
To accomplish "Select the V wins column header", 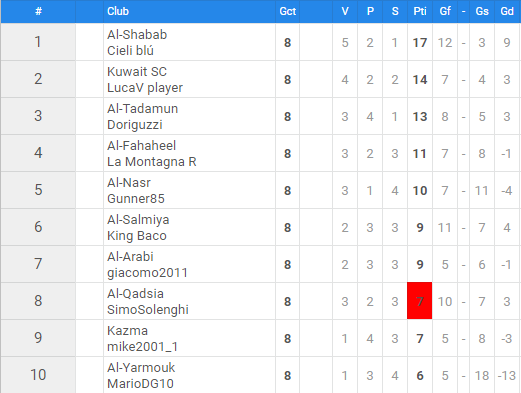I will [345, 11].
